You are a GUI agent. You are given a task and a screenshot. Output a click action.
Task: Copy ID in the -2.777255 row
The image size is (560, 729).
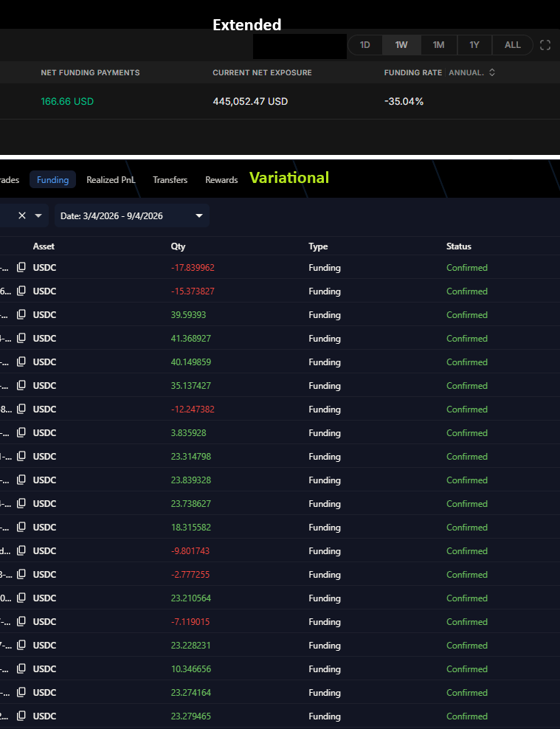click(21, 574)
